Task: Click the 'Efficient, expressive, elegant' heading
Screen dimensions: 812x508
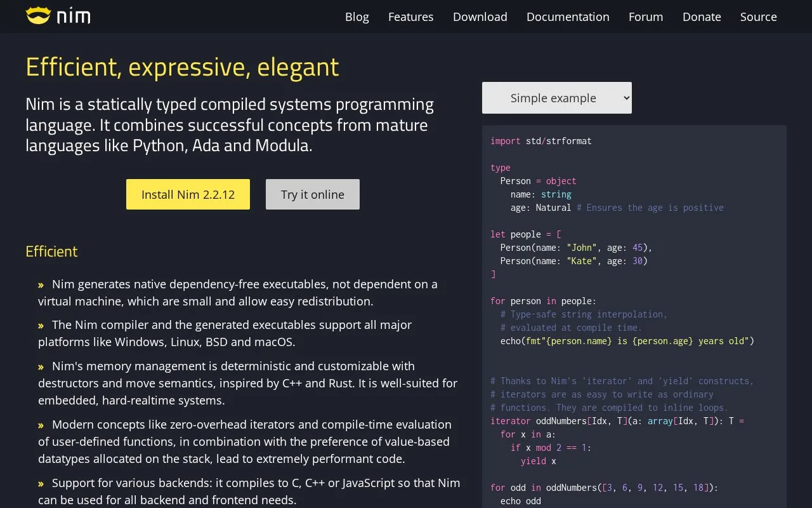Action: coord(182,67)
